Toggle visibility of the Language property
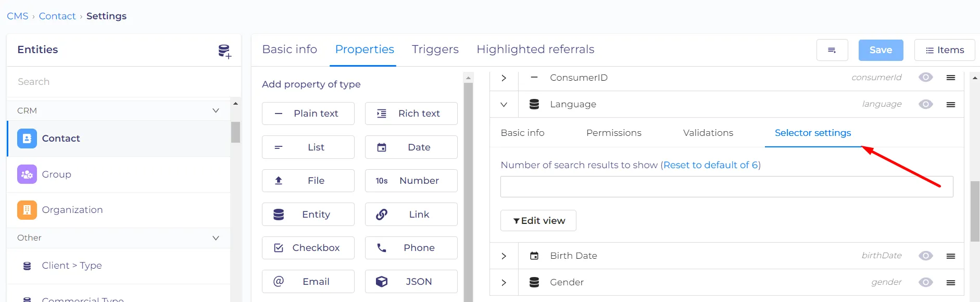Screen dimensions: 980x302 pos(926,104)
